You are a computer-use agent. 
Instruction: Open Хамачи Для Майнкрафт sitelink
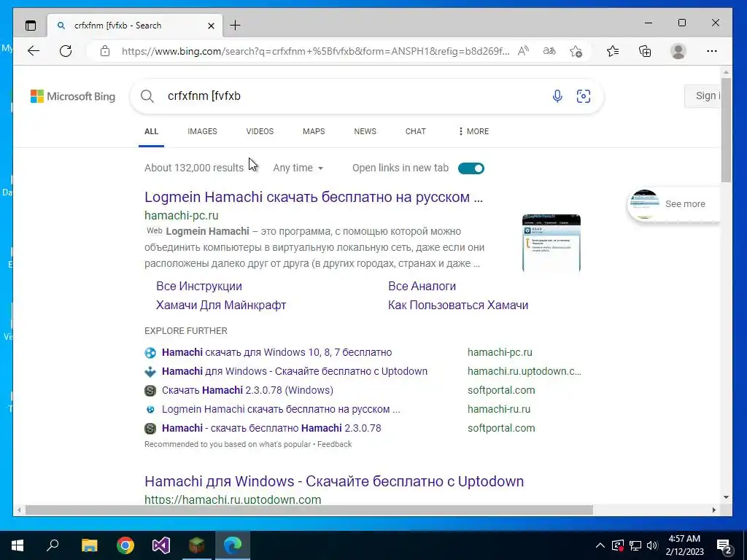click(221, 306)
